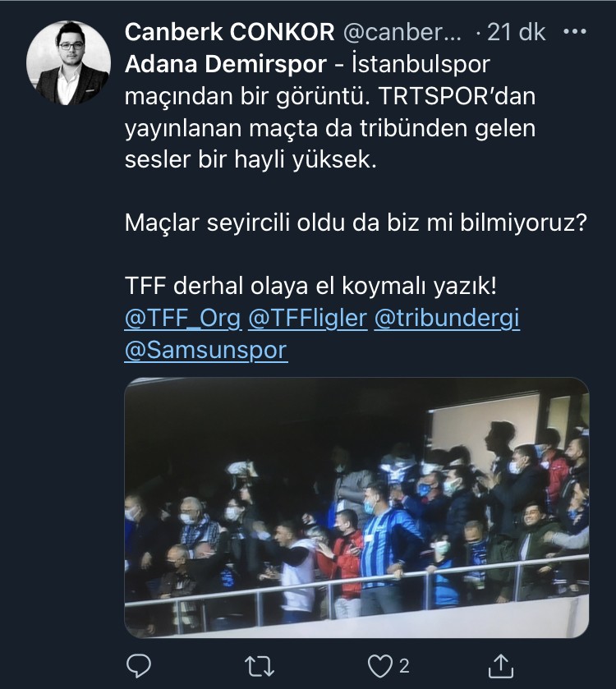Image resolution: width=616 pixels, height=689 pixels.
Task: Like the tweet with heart icon
Action: [x=379, y=667]
